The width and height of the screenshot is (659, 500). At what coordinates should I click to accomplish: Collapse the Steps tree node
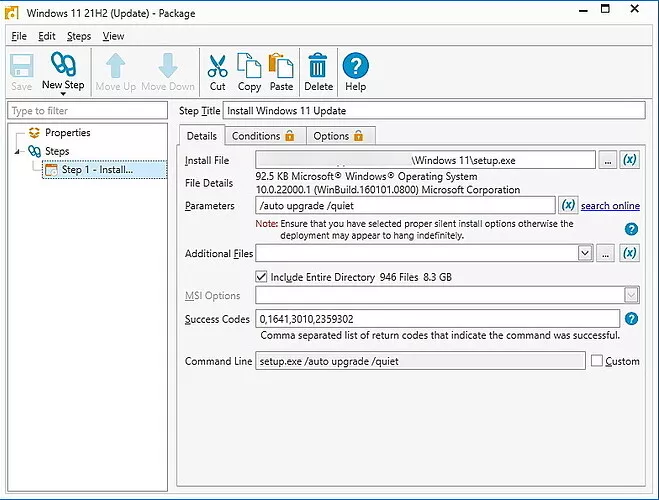[17, 151]
